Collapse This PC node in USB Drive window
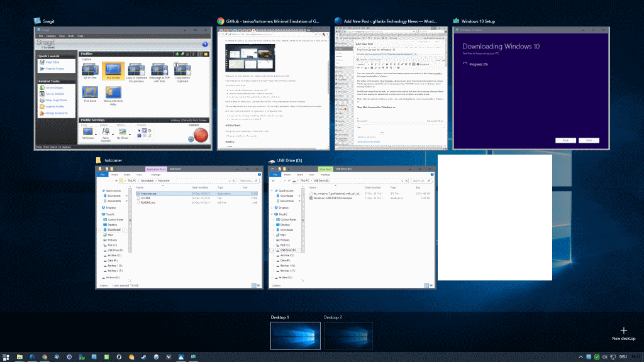The image size is (644, 362). click(x=272, y=214)
